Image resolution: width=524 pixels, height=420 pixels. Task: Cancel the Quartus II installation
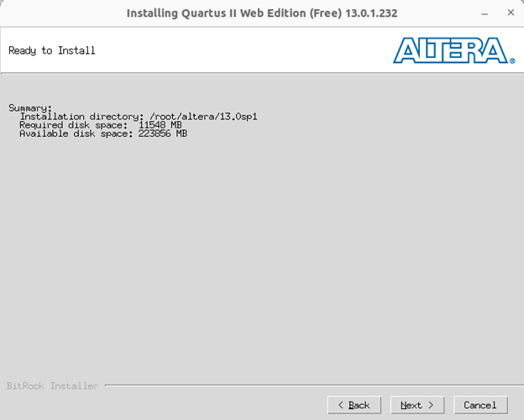click(480, 405)
